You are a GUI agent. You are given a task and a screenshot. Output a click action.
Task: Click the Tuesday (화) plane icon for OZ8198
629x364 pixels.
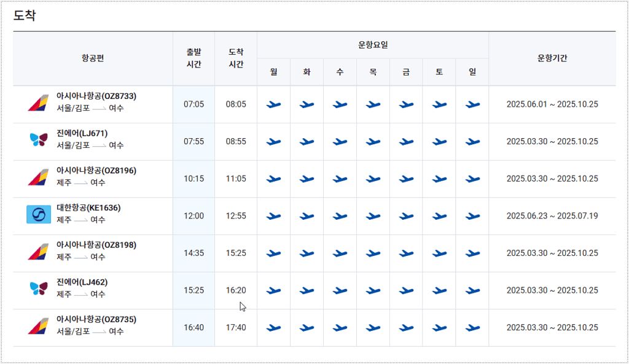tap(307, 254)
